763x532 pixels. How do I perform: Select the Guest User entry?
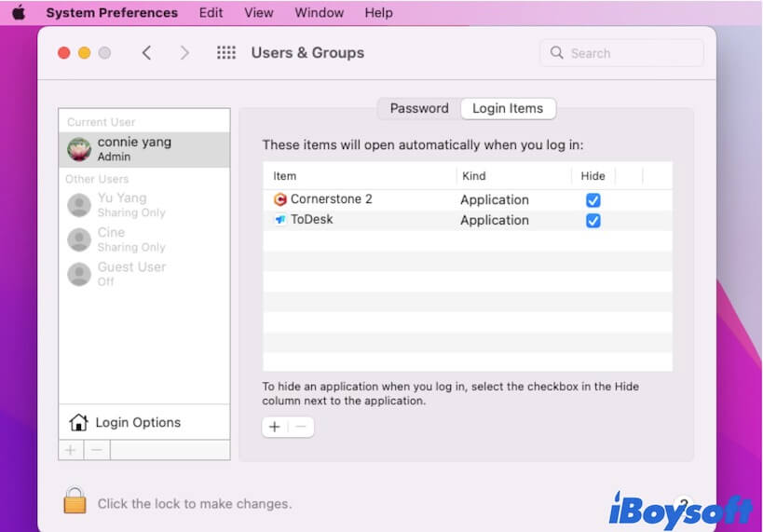(144, 274)
